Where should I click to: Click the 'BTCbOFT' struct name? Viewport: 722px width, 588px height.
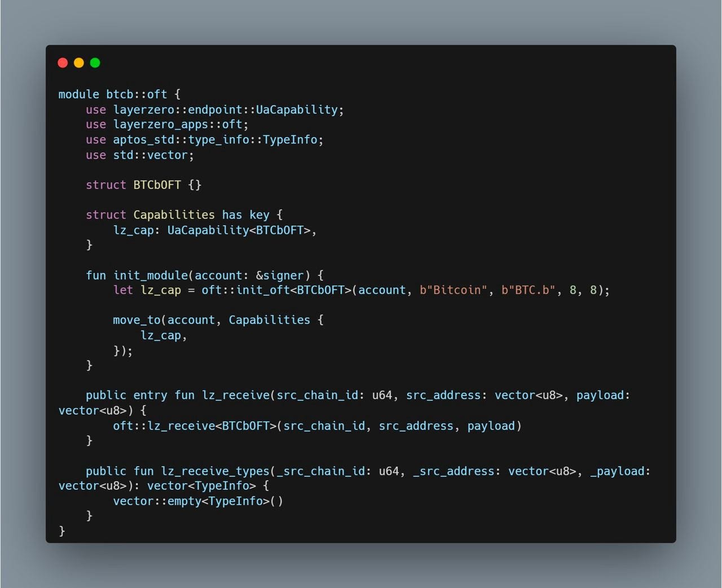click(157, 185)
